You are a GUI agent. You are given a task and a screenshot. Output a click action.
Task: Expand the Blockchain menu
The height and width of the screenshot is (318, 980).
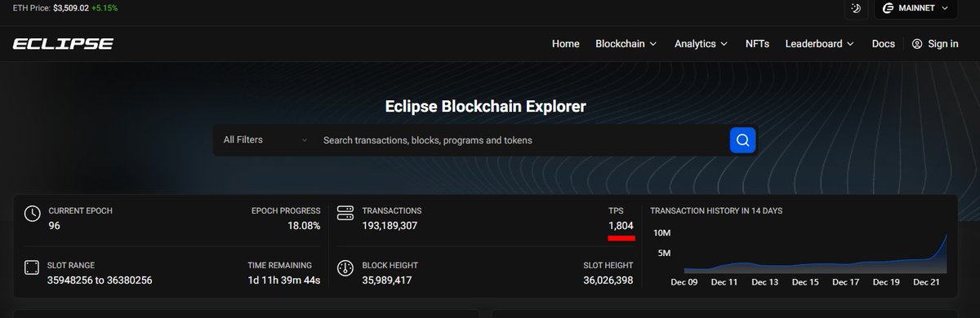(x=626, y=44)
